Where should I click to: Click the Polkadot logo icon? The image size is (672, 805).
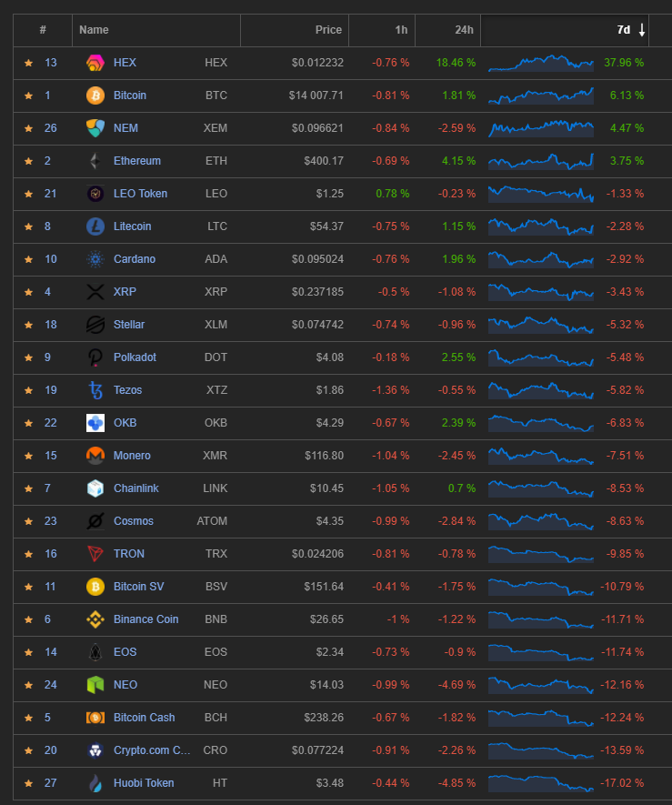pos(95,357)
